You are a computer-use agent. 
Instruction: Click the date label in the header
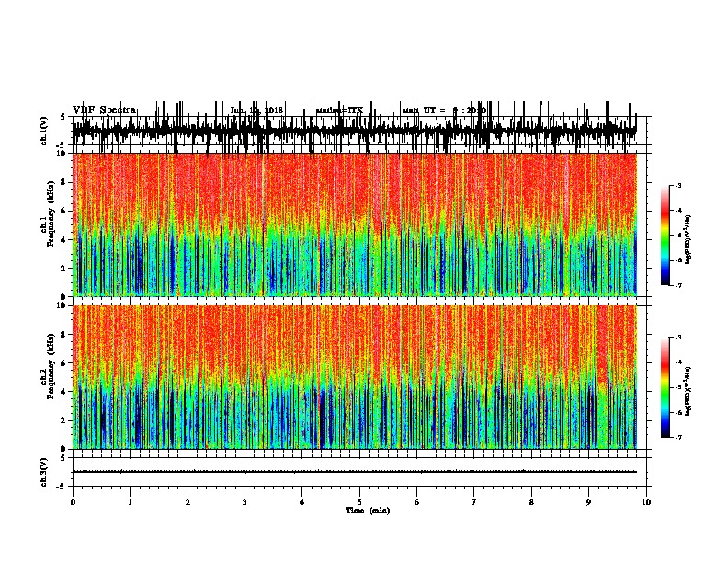(x=256, y=110)
